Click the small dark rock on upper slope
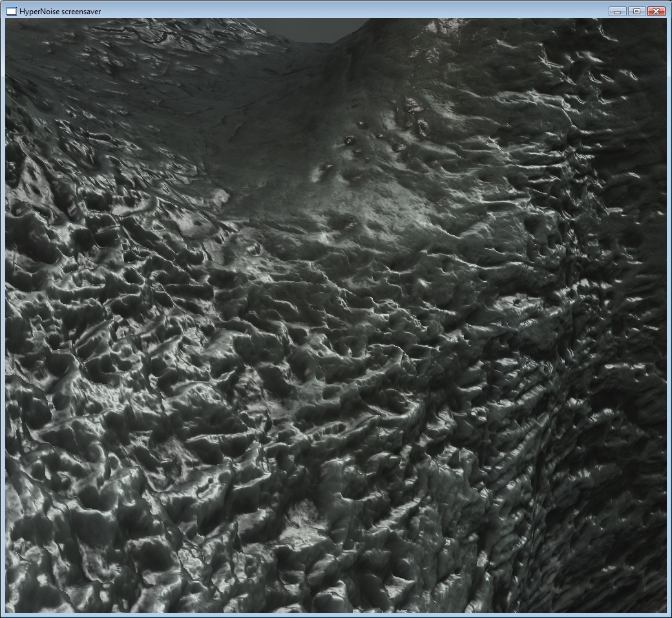 point(350,140)
